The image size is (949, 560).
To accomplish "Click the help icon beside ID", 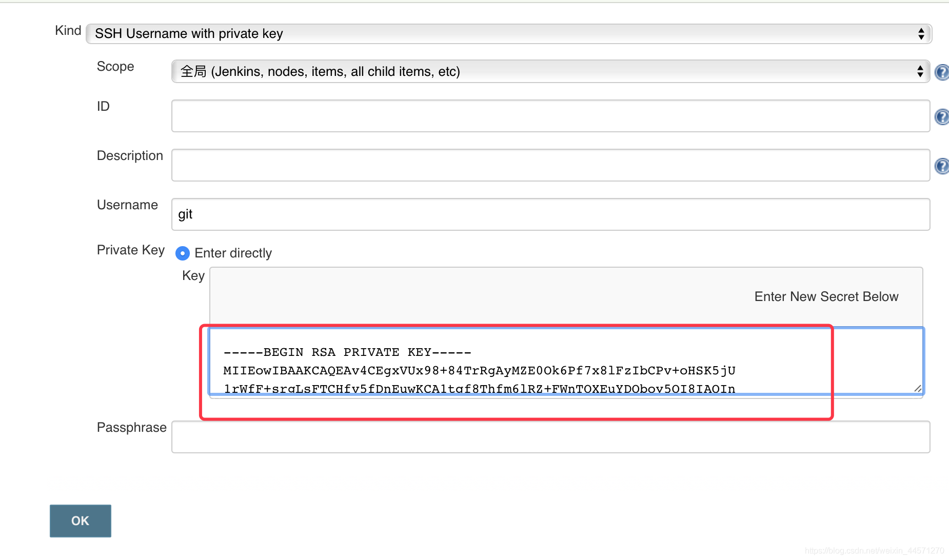I will point(941,117).
